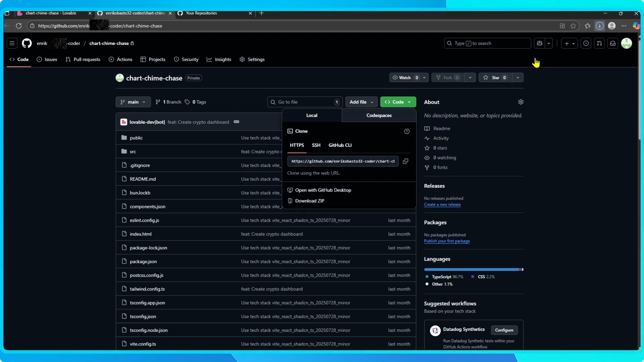Open the Actions repository tab
644x362 pixels.
121,59
